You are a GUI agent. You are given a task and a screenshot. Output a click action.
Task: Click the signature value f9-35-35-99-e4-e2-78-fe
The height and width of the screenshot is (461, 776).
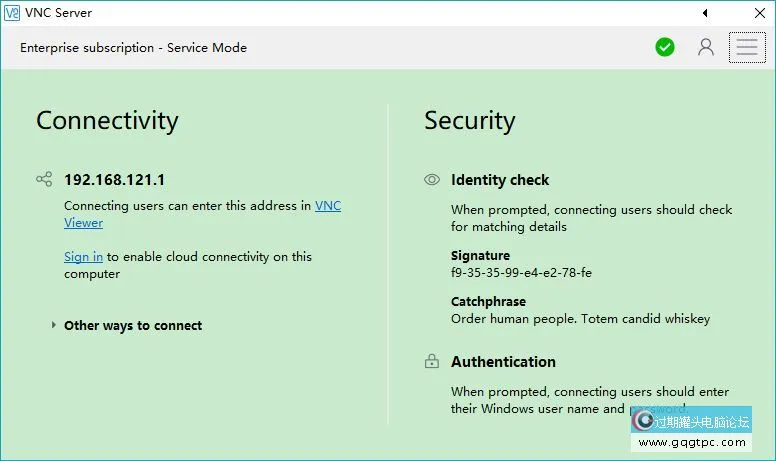tap(521, 273)
